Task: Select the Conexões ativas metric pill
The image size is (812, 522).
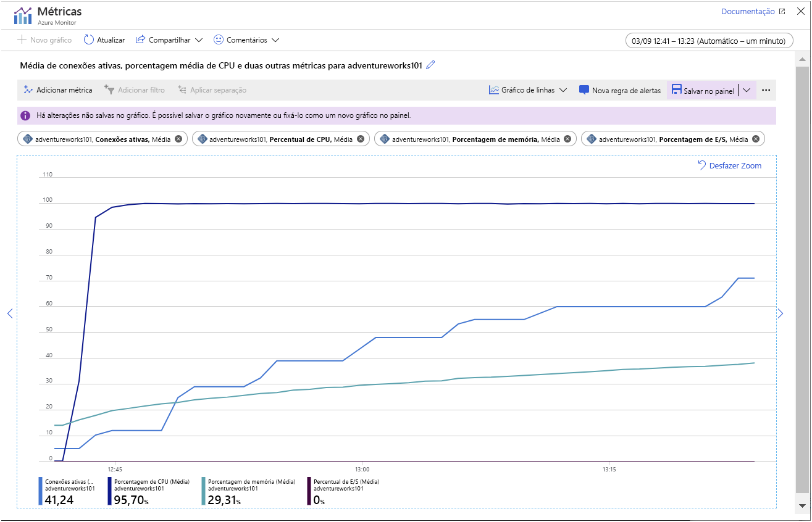Action: coord(102,139)
